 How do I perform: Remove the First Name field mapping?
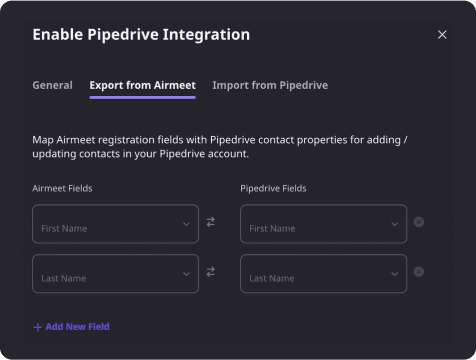(x=419, y=222)
